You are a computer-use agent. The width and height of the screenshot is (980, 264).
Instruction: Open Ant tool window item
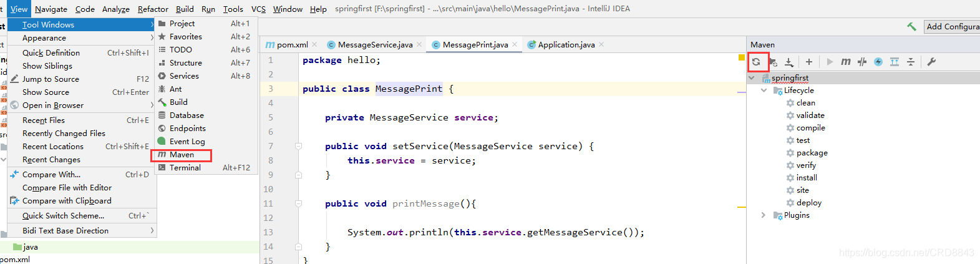(x=206, y=89)
